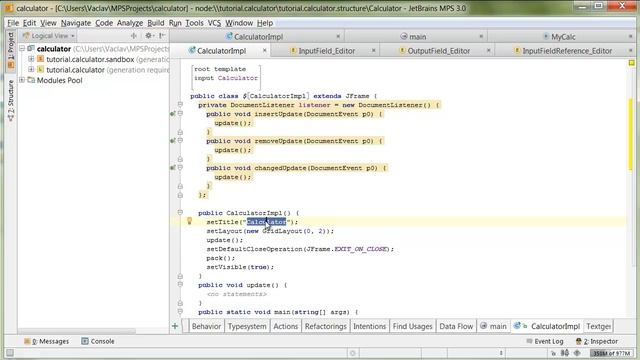The width and height of the screenshot is (640, 360).
Task: Switch to the Data Flow aspect tab
Action: [456, 327]
